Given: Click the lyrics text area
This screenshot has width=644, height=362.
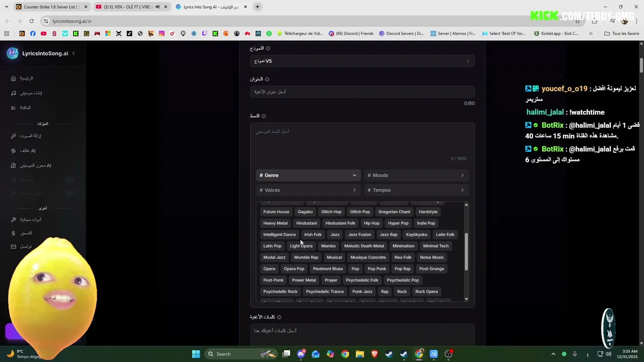Looking at the screenshot, I should [362, 336].
